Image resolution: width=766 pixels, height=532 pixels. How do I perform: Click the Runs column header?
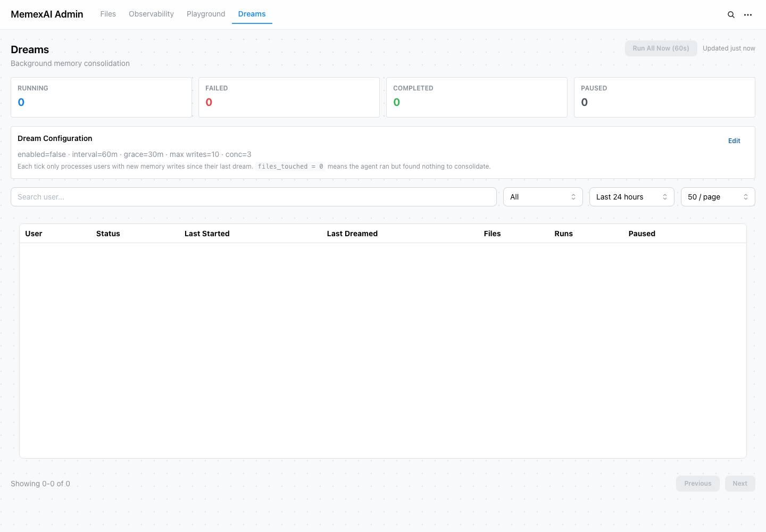(563, 234)
